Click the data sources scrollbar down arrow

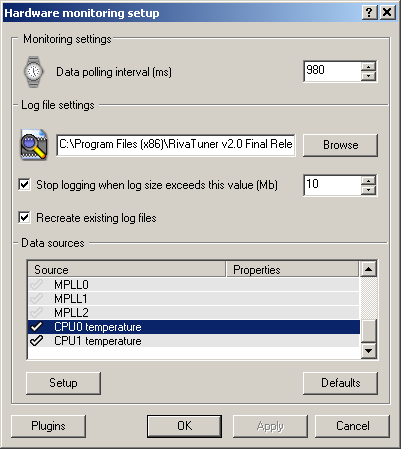tap(369, 350)
